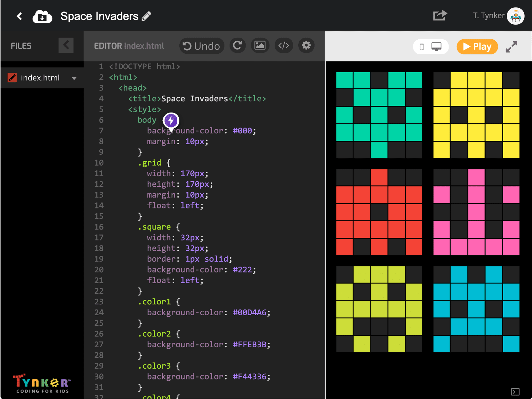Click the .square selector on line 16
The image size is (532, 399).
pyautogui.click(x=154, y=227)
